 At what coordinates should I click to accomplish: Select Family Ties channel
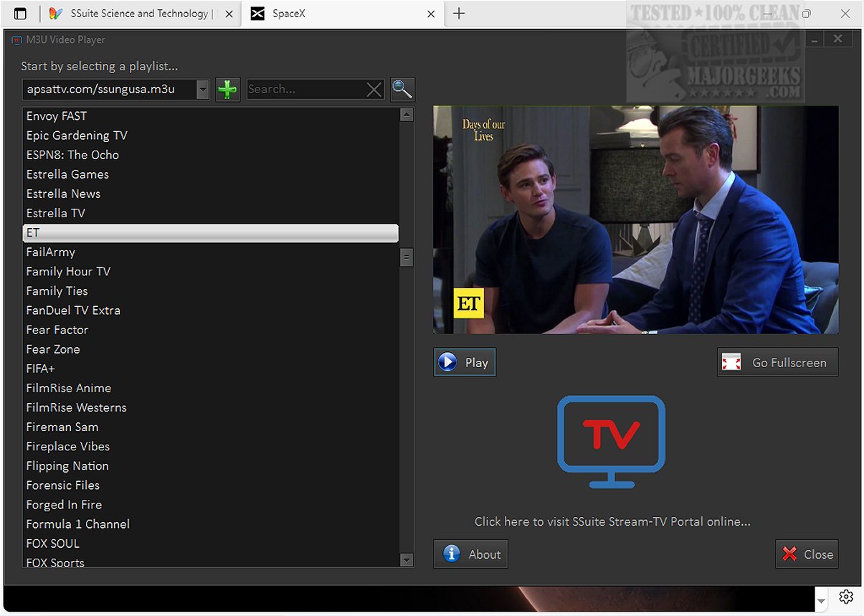coord(211,291)
